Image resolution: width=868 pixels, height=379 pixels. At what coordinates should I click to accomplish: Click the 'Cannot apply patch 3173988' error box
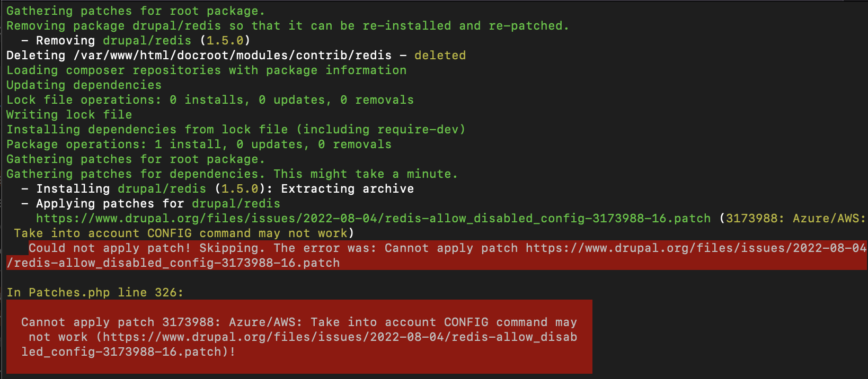pos(299,337)
